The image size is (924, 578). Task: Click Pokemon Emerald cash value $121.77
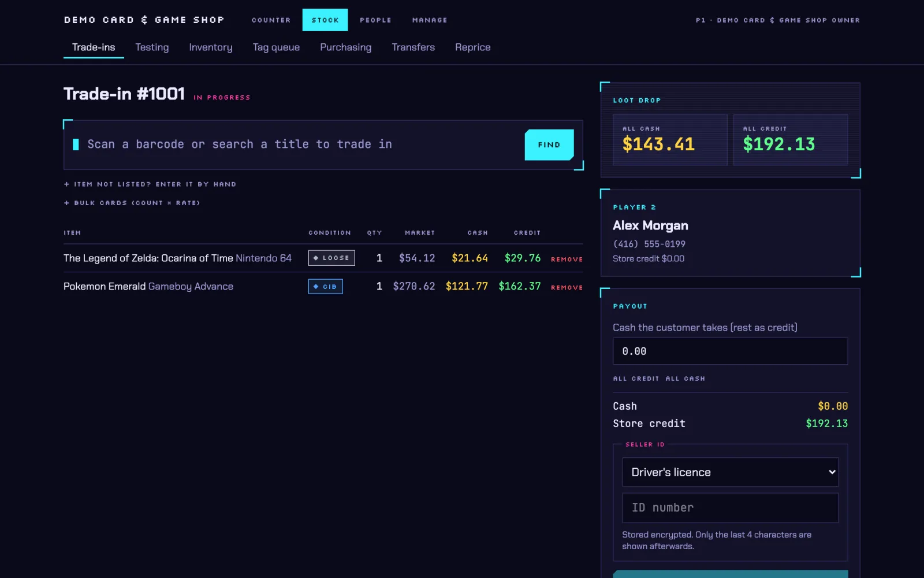(x=467, y=287)
